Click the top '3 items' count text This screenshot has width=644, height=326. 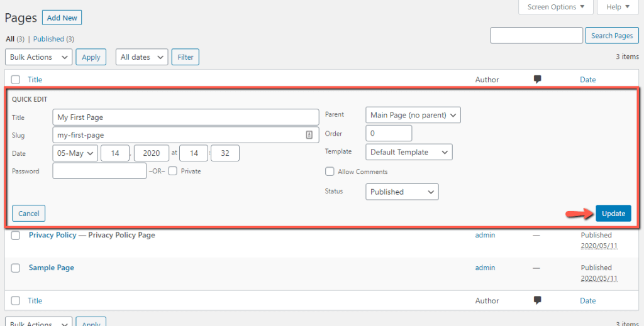[627, 57]
